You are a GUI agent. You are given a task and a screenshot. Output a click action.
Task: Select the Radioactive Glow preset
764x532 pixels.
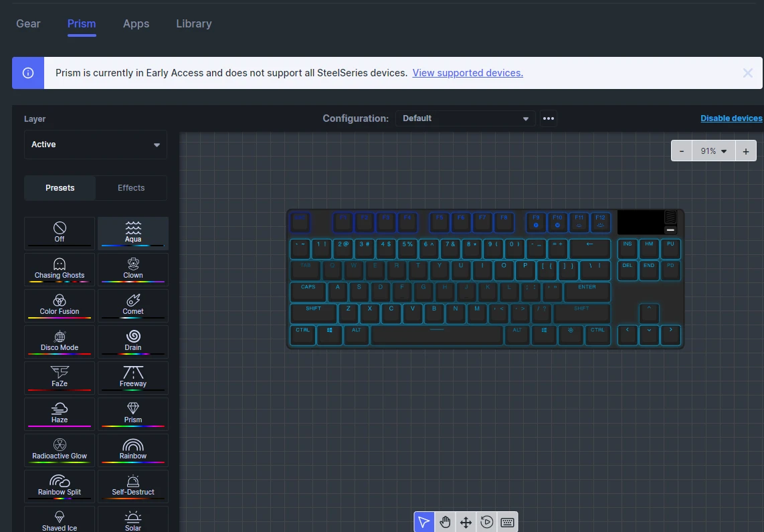coord(60,450)
